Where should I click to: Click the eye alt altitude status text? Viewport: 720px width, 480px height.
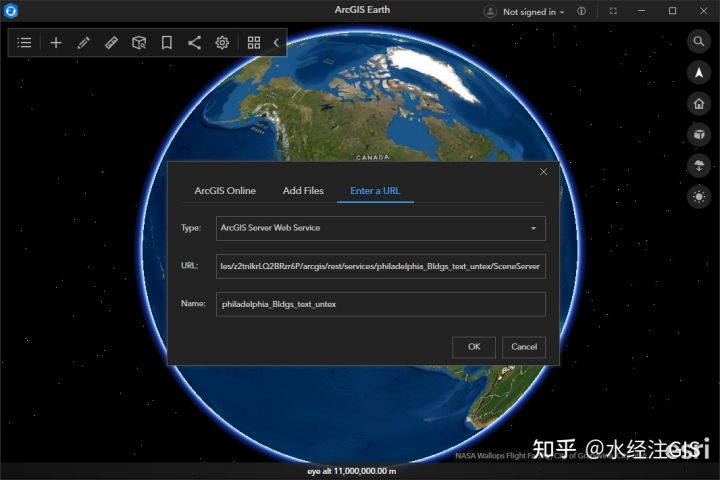[x=352, y=471]
